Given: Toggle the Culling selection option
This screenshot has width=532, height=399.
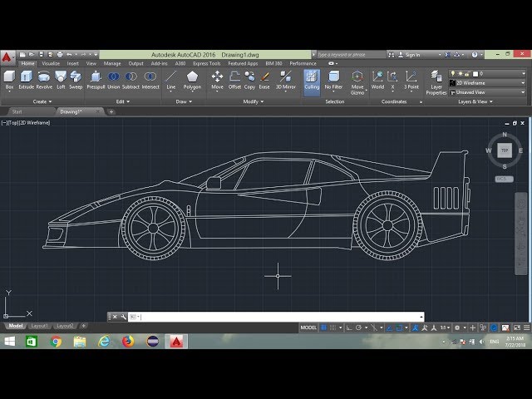Looking at the screenshot, I should [x=312, y=82].
